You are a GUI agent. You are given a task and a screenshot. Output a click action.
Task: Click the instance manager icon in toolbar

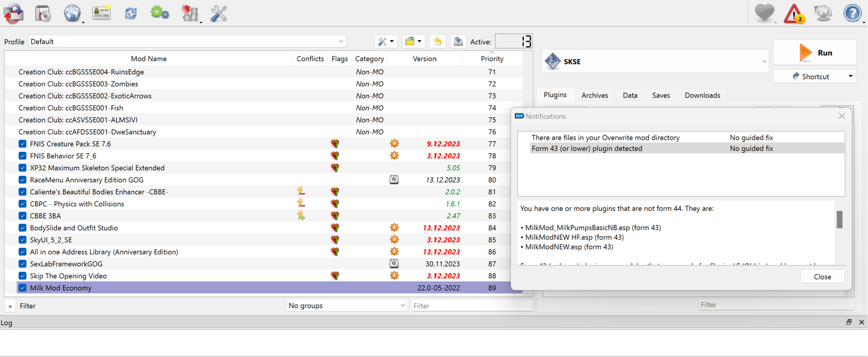tap(14, 14)
